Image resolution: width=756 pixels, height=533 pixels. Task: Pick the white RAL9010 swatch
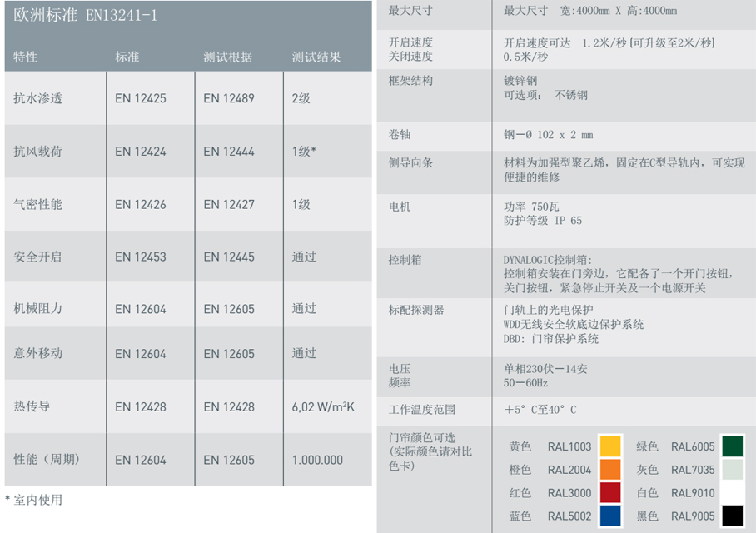733,492
